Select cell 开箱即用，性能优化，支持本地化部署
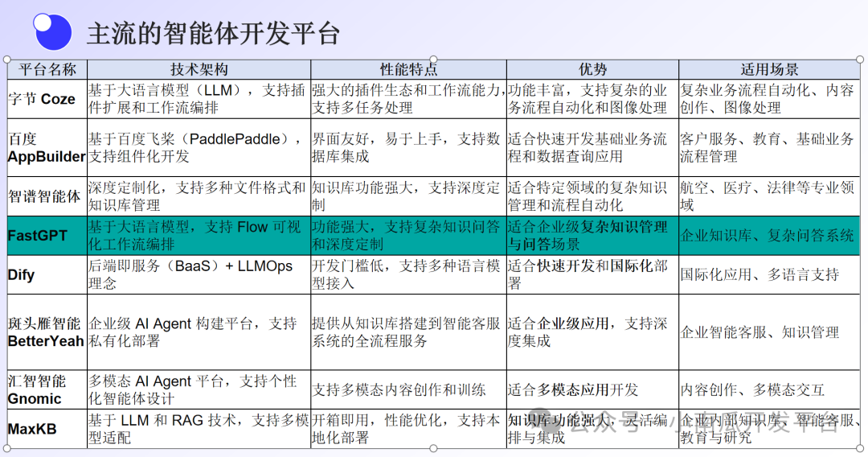The height and width of the screenshot is (457, 868). point(408,429)
